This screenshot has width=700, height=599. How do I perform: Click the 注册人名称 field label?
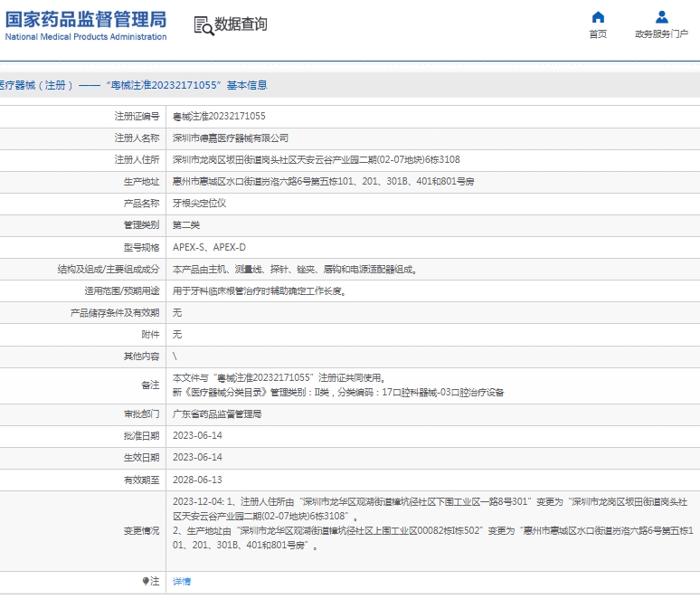tap(137, 138)
